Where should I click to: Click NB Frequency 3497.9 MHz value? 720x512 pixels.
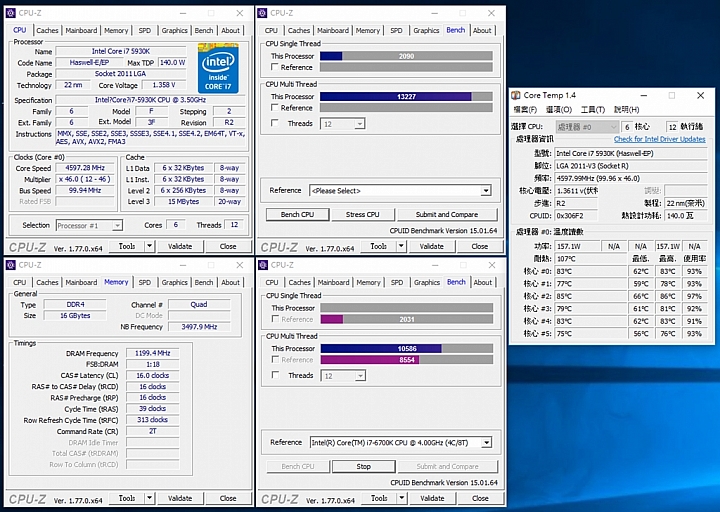tap(199, 327)
